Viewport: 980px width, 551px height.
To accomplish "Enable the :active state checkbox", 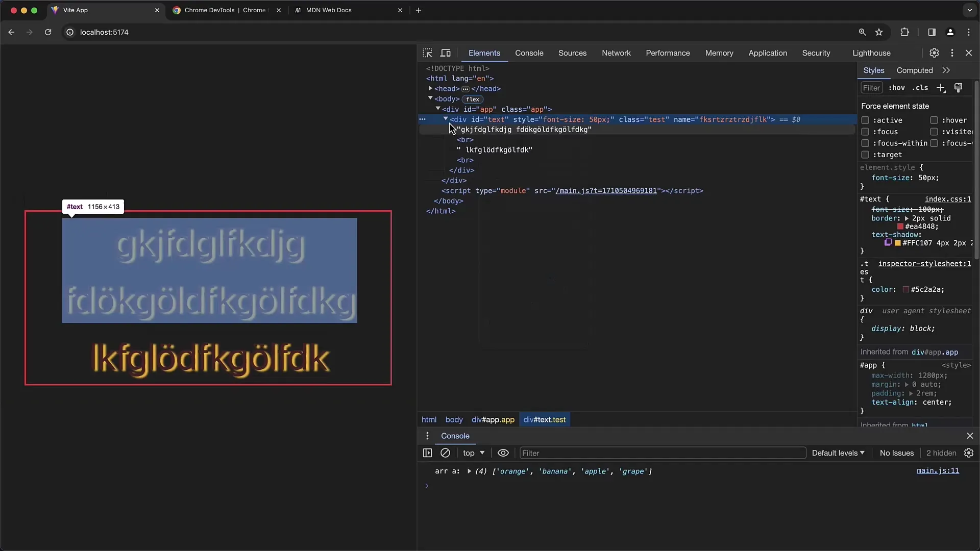I will pos(865,120).
